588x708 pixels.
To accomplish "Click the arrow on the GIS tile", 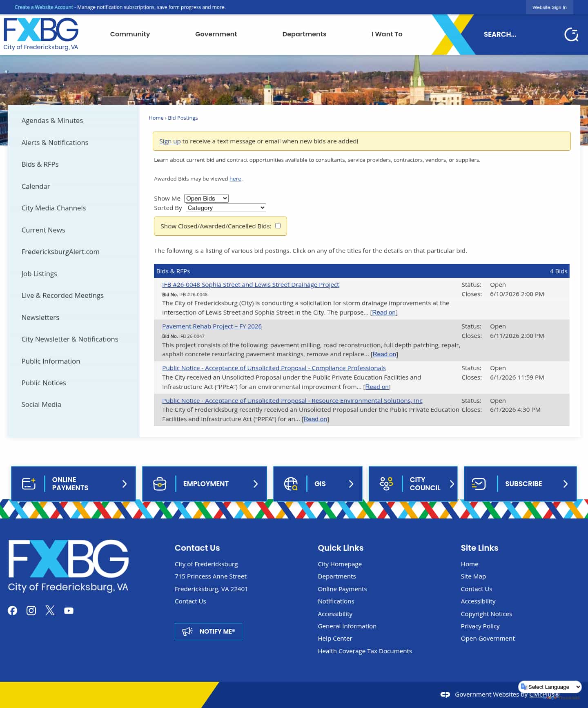I will click(x=351, y=484).
